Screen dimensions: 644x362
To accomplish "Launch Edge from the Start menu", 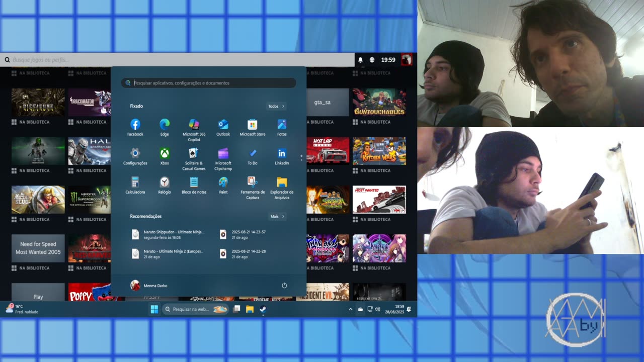I will pos(165,128).
